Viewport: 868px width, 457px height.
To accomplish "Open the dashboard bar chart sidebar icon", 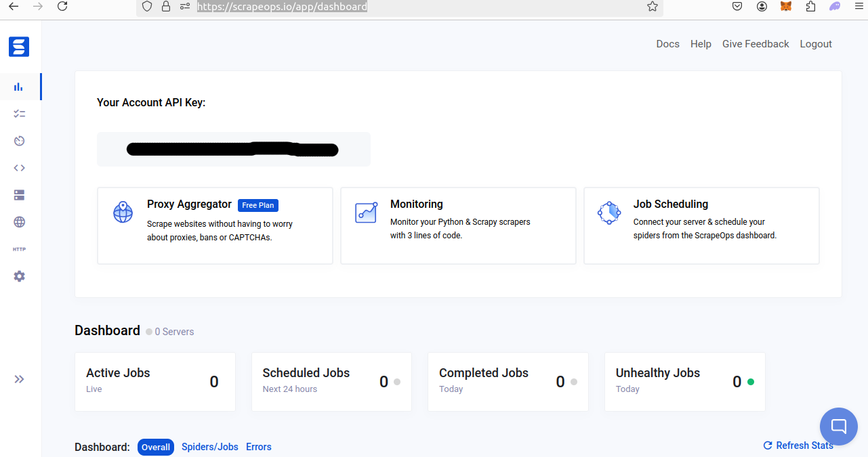I will coord(19,87).
